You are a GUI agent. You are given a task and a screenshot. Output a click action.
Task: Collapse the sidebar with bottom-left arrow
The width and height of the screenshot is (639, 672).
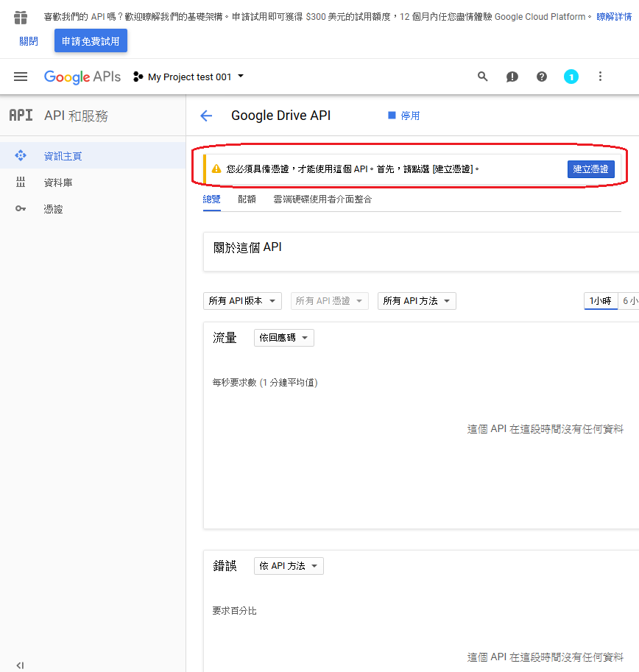19,665
